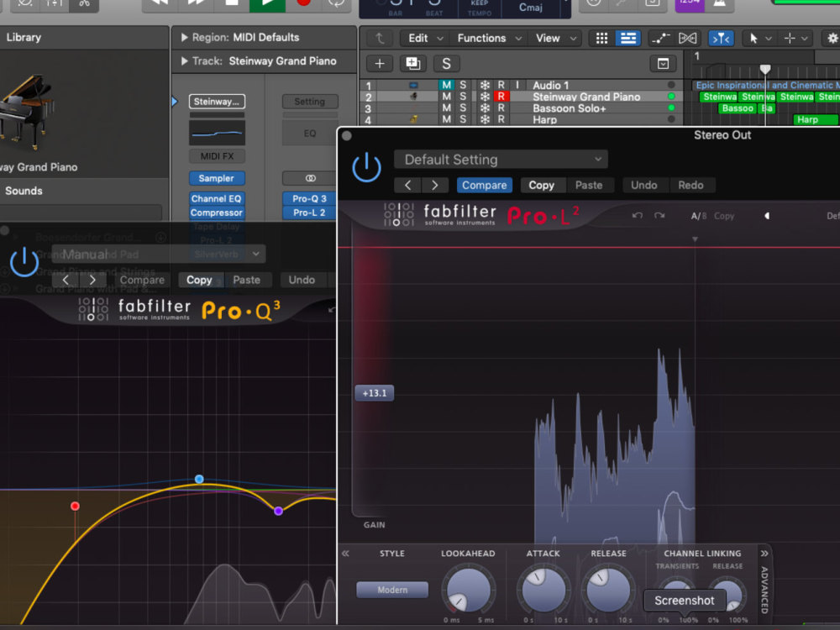Viewport: 840px width, 630px height.
Task: Bypass Pro-Q 3 with its power icon
Action: 24,262
